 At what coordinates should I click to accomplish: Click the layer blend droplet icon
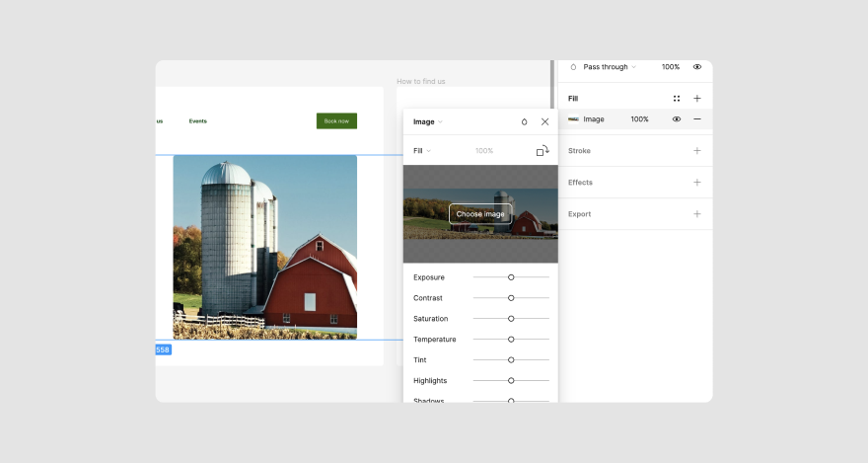(573, 67)
